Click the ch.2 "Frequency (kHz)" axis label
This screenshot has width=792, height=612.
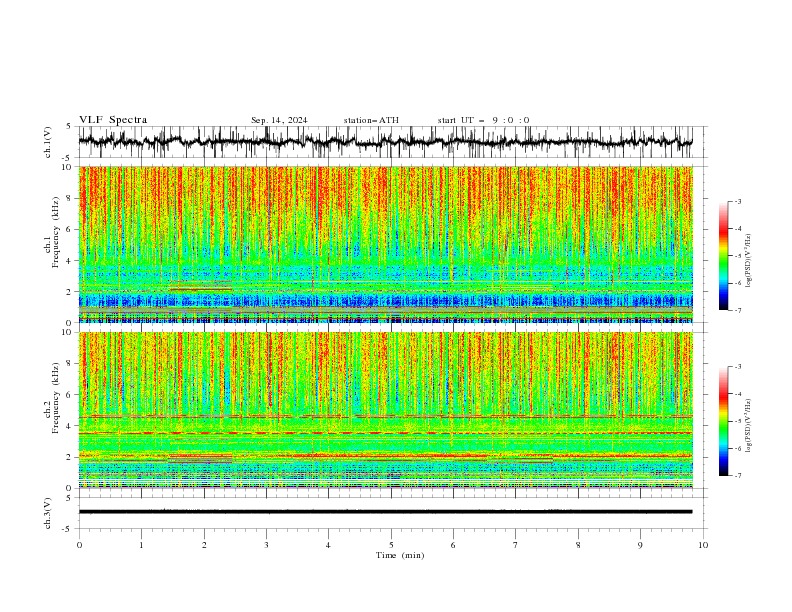pyautogui.click(x=56, y=398)
